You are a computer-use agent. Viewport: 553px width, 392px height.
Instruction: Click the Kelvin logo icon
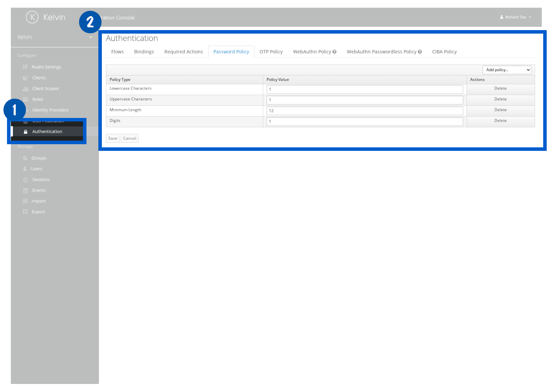click(32, 17)
